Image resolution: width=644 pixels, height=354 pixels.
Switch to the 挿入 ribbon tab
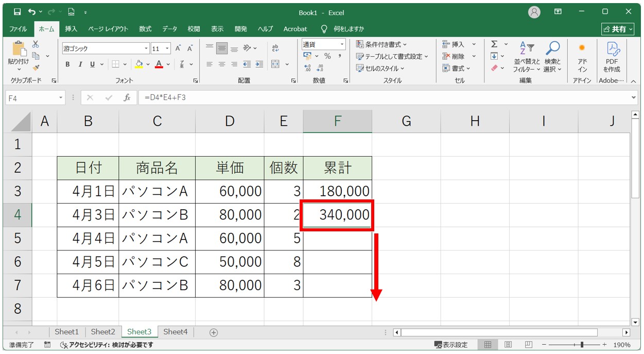click(71, 29)
